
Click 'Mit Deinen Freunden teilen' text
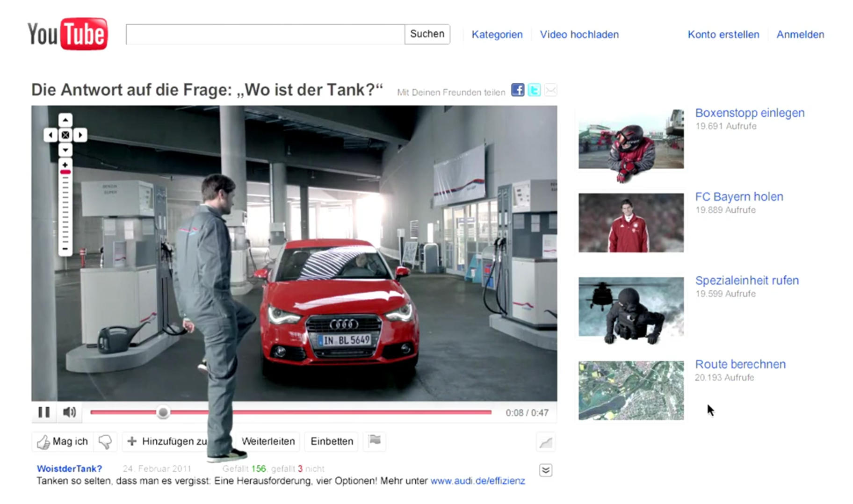point(451,93)
